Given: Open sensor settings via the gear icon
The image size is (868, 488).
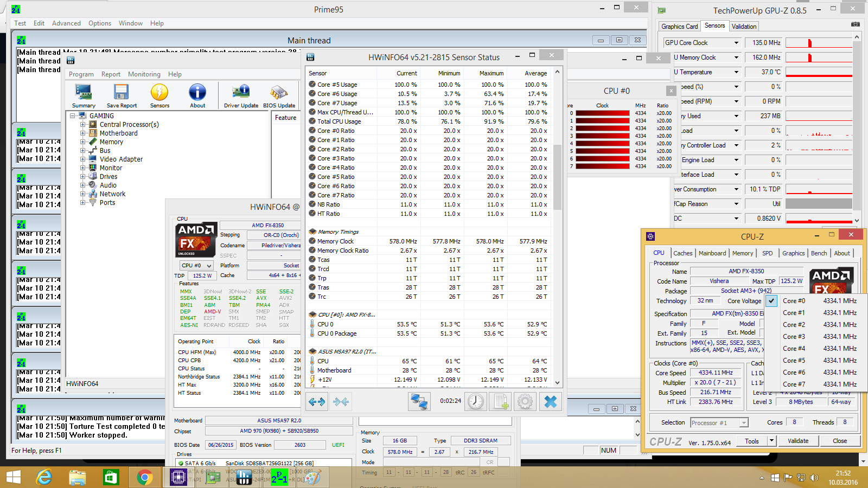Looking at the screenshot, I should [525, 402].
